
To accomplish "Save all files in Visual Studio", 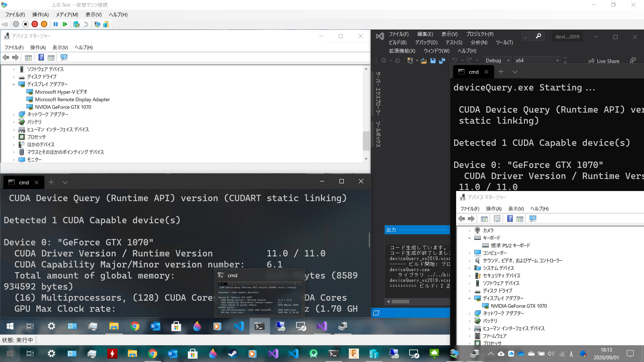I will [x=442, y=61].
